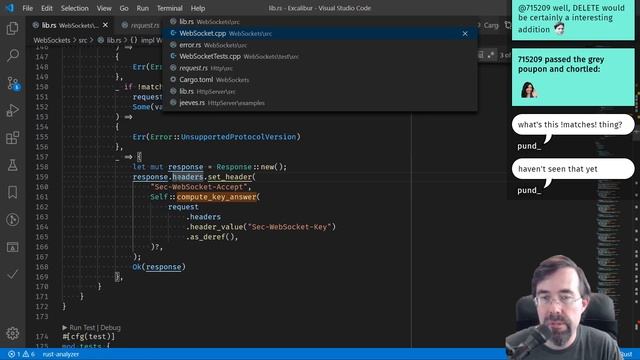This screenshot has width=640, height=360.
Task: Select Cargo.toml WebSockets in quick open
Action: tap(320, 80)
